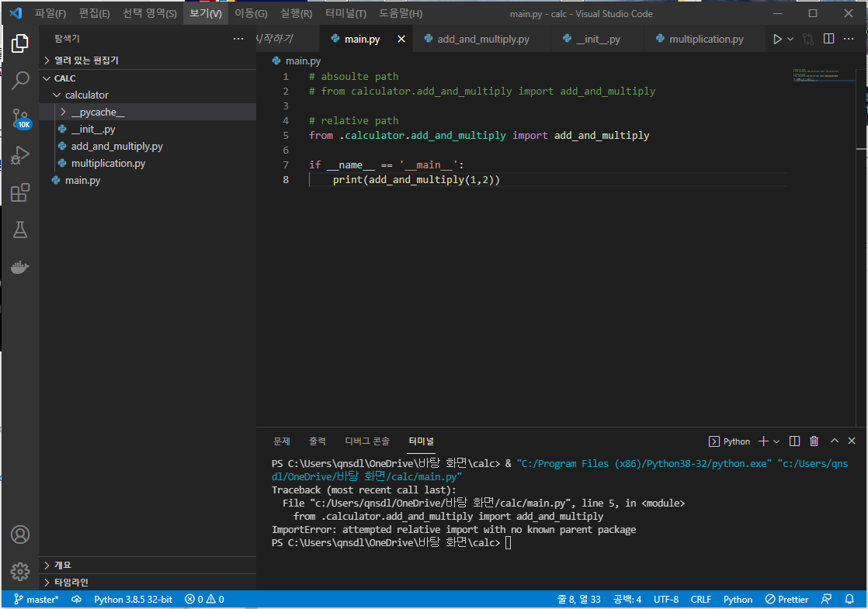Expand 열려 있는 편집기 section

(x=148, y=61)
